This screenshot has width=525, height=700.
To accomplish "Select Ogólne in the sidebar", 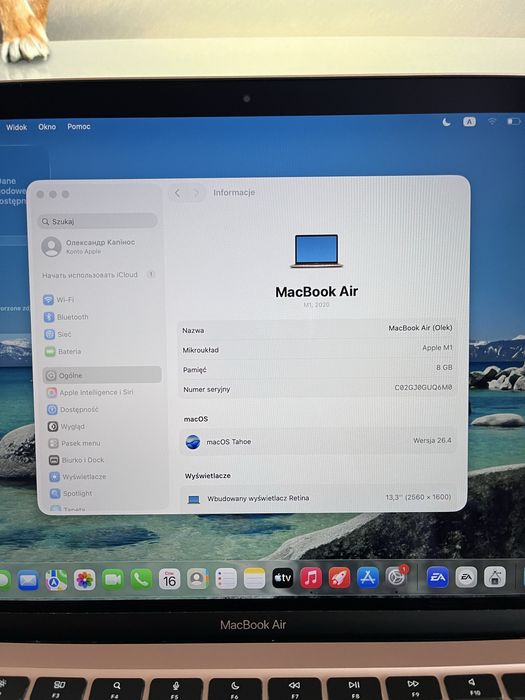I will click(x=102, y=375).
